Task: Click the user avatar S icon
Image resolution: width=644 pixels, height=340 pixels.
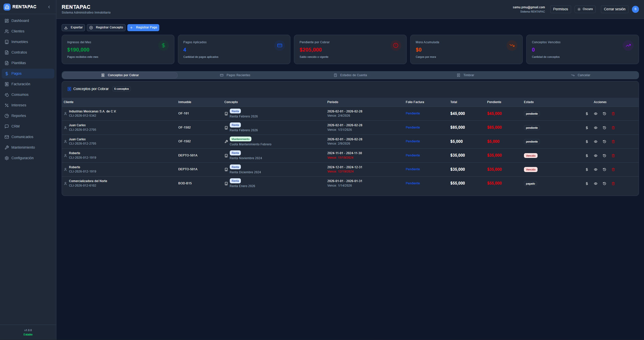Action: (x=635, y=9)
